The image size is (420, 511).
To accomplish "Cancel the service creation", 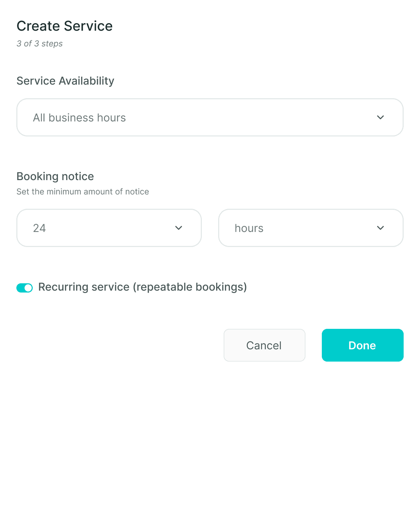I will 265,345.
